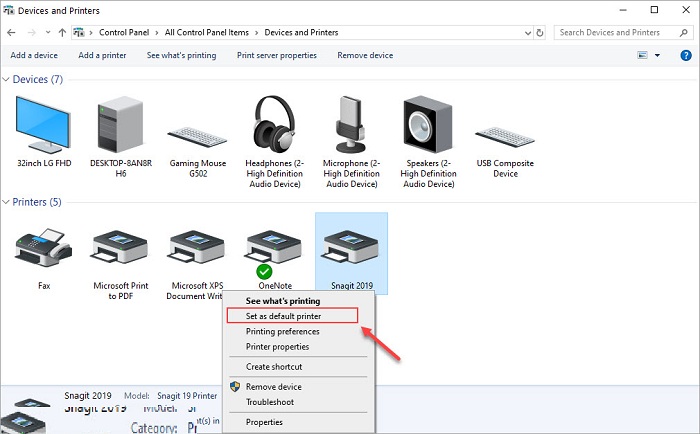Select the Microphone audio device icon
700x434 pixels.
351,124
